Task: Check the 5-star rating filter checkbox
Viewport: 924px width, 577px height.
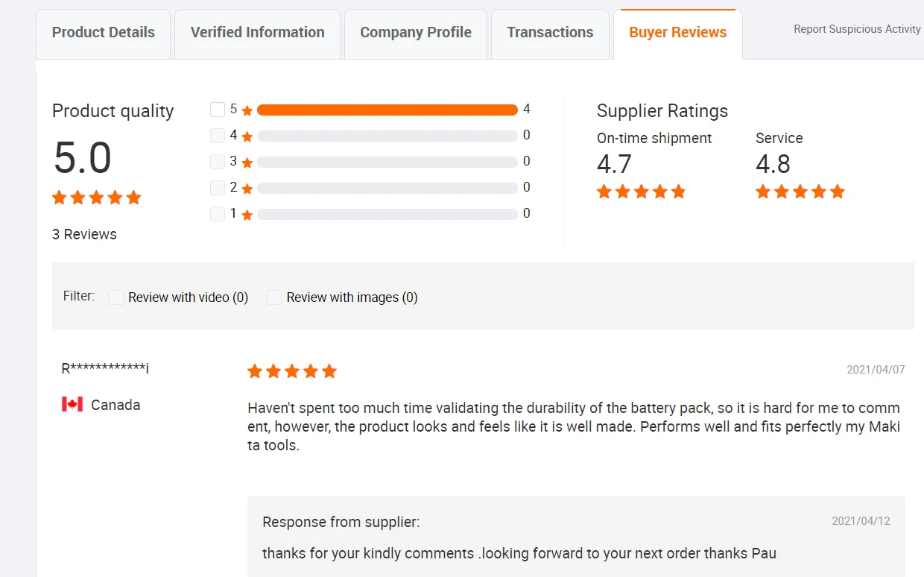Action: tap(218, 110)
